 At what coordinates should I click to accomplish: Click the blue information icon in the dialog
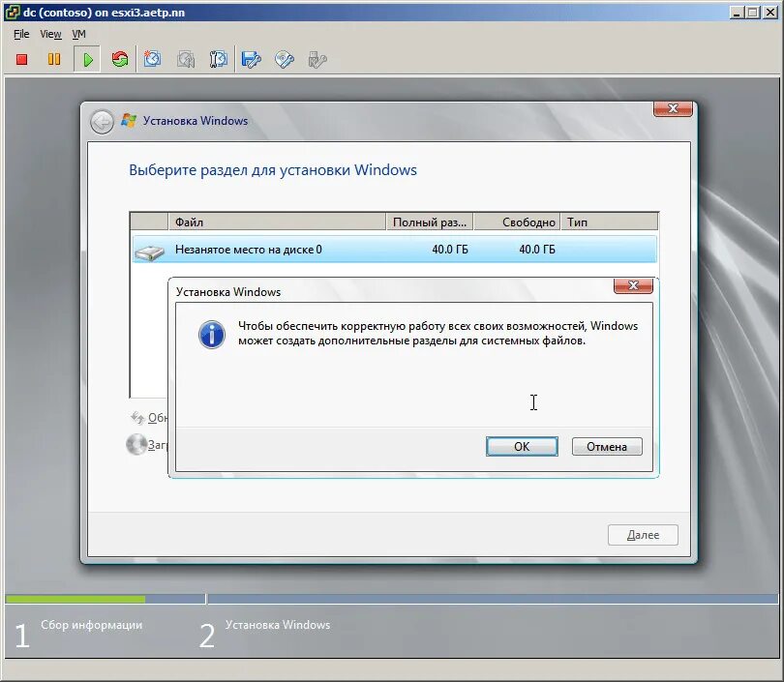(x=212, y=335)
